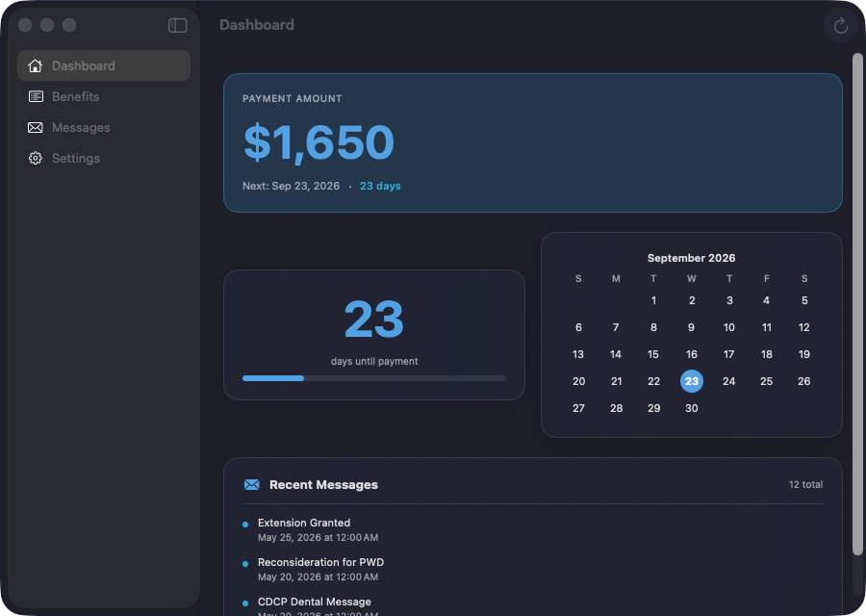Viewport: 866px width, 616px height.
Task: Select September 20 in the calendar
Action: point(578,381)
